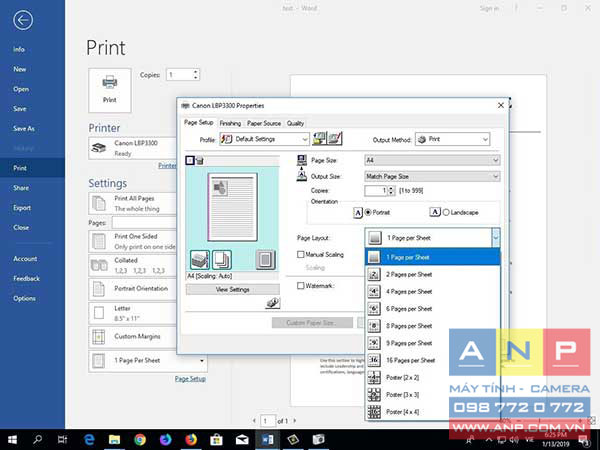
Task: Switch to the Paper Source tab
Action: [x=264, y=123]
